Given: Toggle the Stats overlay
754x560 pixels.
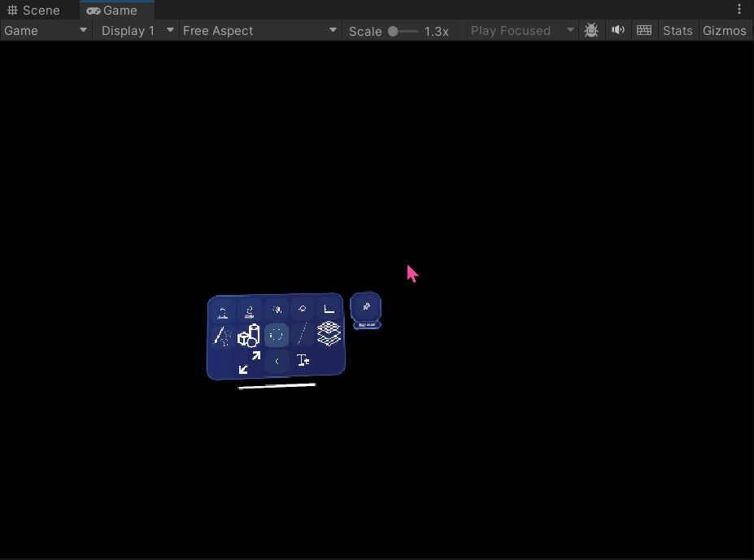Looking at the screenshot, I should click(x=678, y=31).
